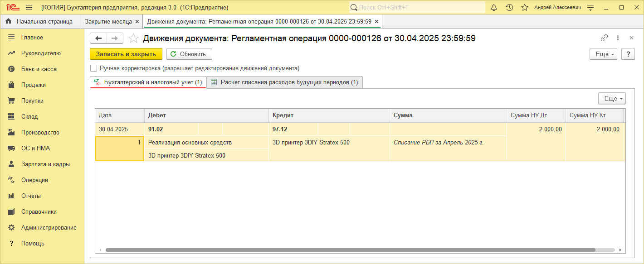This screenshot has height=264, width=644.
Task: Switch to Расчет списания расходов будущих периодов tab
Action: pos(284,82)
